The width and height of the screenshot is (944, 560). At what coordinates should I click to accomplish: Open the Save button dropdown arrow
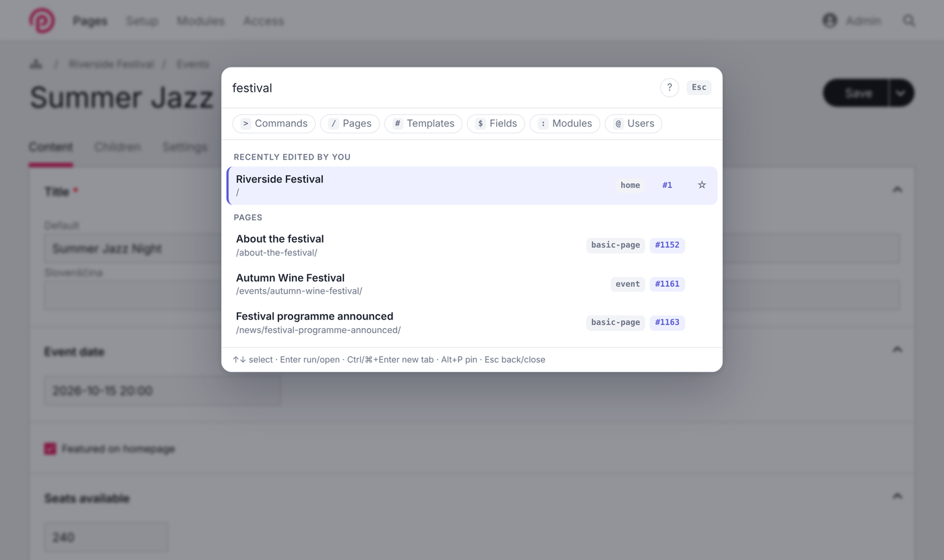[x=902, y=93]
